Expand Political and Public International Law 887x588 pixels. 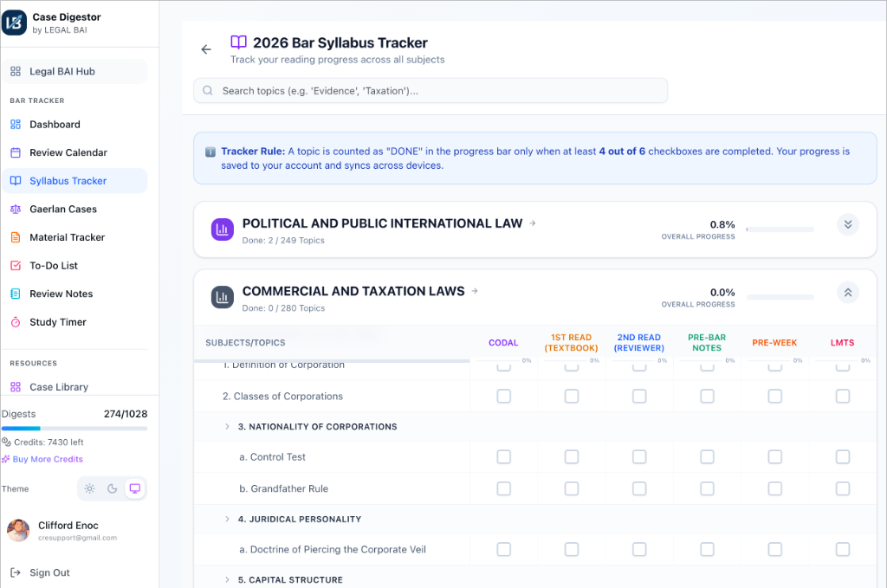click(x=848, y=224)
